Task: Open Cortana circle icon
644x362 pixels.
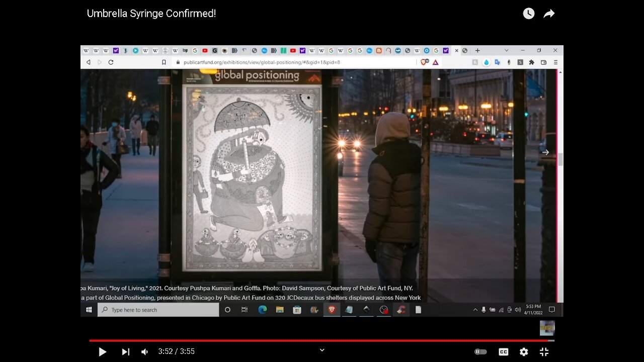Action: pyautogui.click(x=227, y=310)
